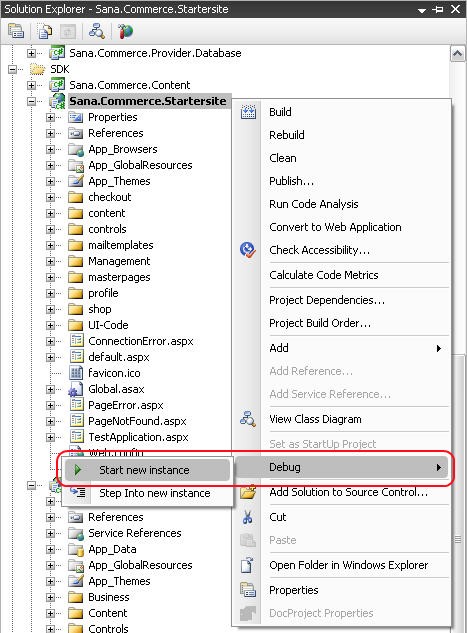The image size is (467, 633).
Task: Toggle auto-hide pin for Solution Explorer
Action: click(438, 9)
